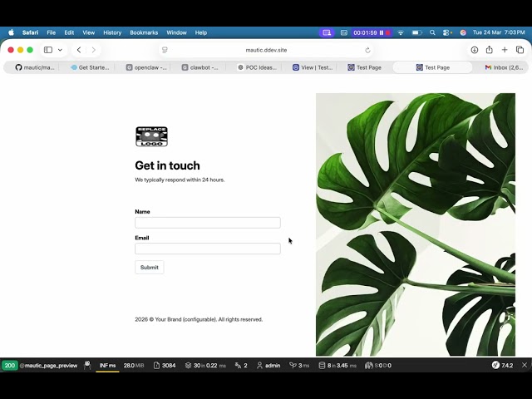This screenshot has height=399, width=532.
Task: Click the date and time display
Action: point(499,32)
